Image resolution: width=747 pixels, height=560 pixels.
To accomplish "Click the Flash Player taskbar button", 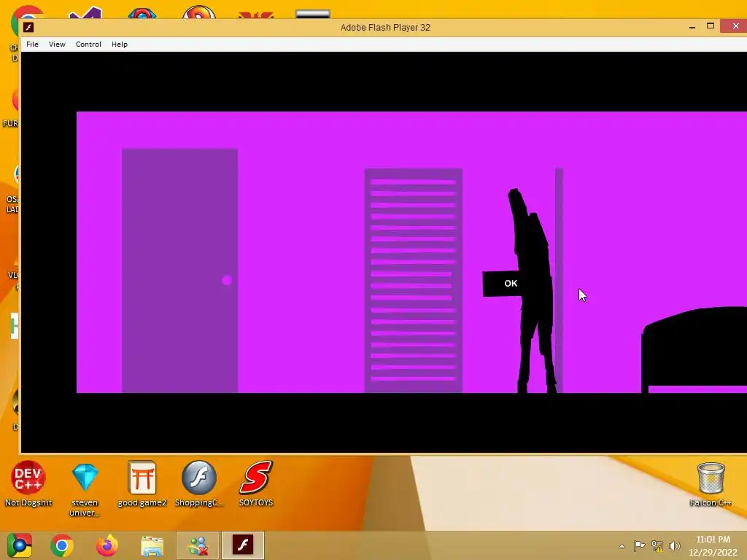I will click(x=242, y=545).
